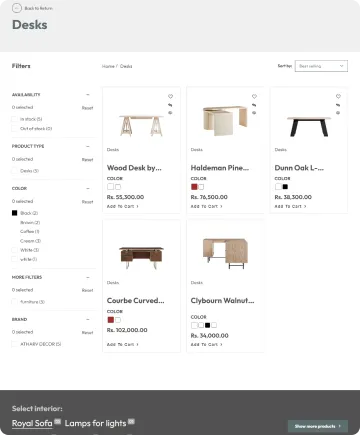Open the Courbe Curved product title
This screenshot has width=360, height=435.
pyautogui.click(x=135, y=300)
